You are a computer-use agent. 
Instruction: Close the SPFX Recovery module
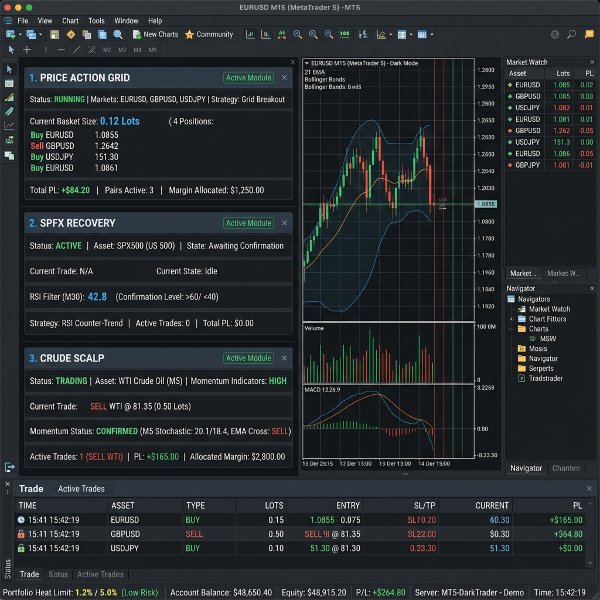pos(284,223)
